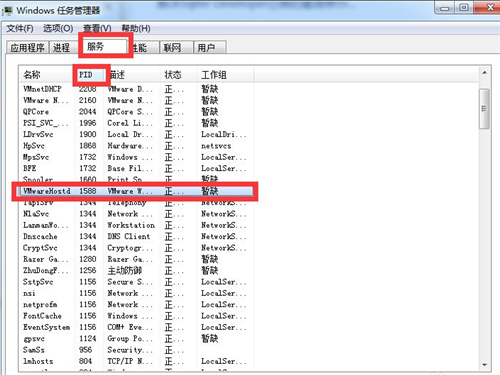
Task: Select the Razer Ga... service name
Action: (46, 259)
